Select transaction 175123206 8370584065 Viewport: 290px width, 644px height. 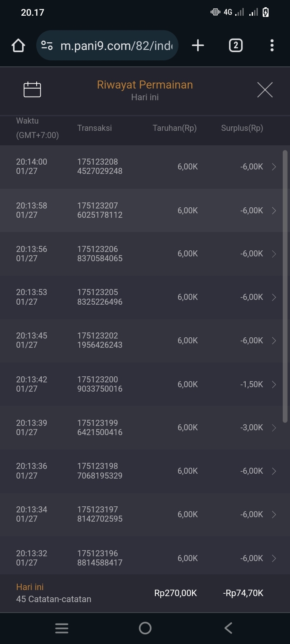(x=100, y=254)
